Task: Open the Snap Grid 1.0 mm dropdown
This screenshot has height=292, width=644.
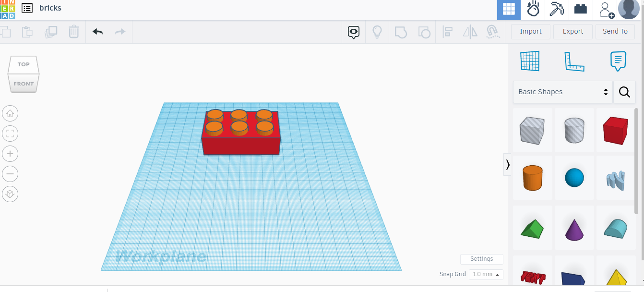Action: coord(486,274)
